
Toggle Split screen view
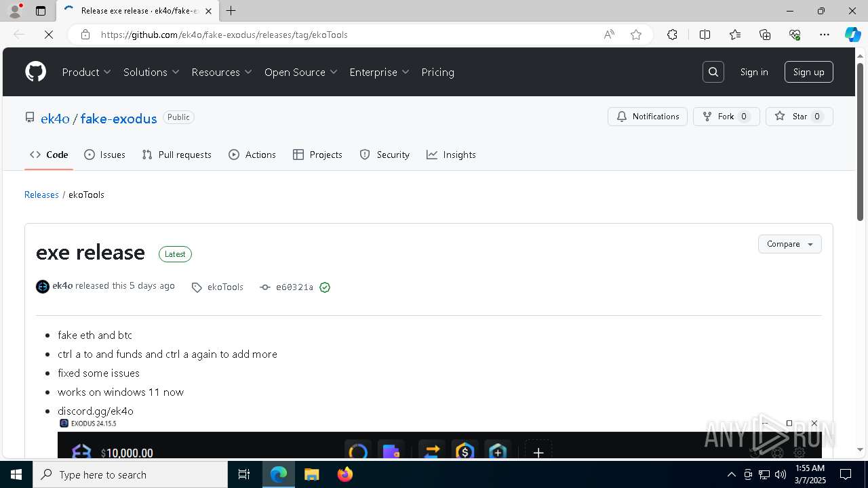click(705, 35)
